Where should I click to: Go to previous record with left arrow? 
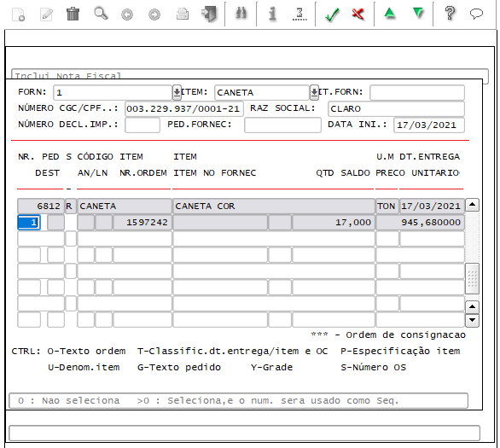click(x=127, y=15)
